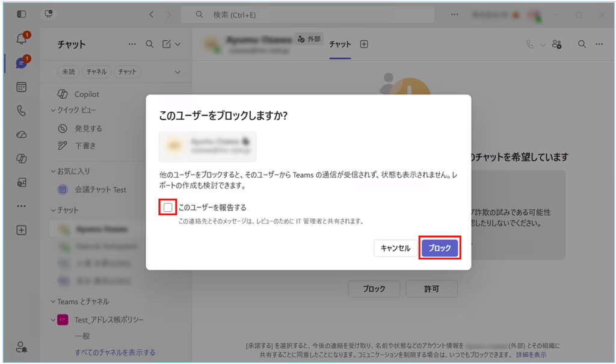This screenshot has height=364, width=616.
Task: Click the search icon in chat list header
Action: 150,44
